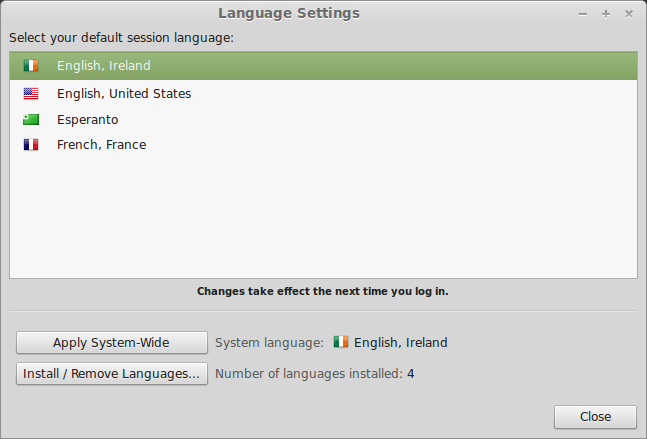
Task: Close the window using the title bar X
Action: pos(629,14)
